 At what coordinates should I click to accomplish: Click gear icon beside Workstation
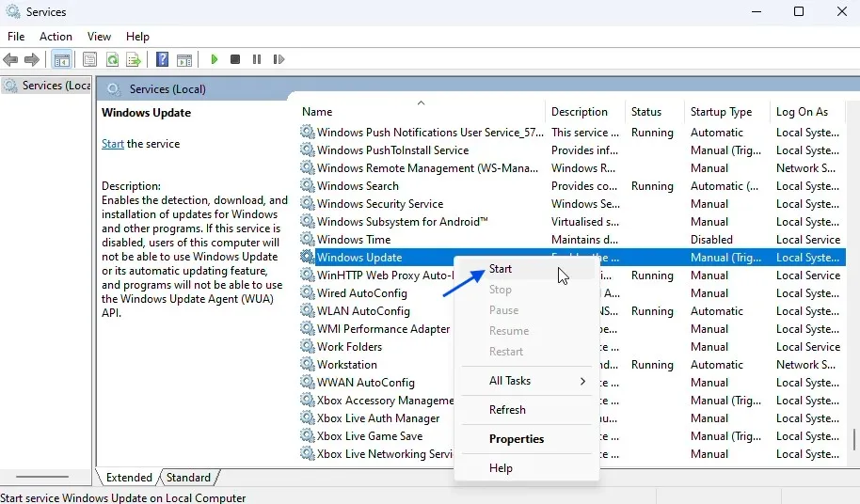tap(307, 364)
